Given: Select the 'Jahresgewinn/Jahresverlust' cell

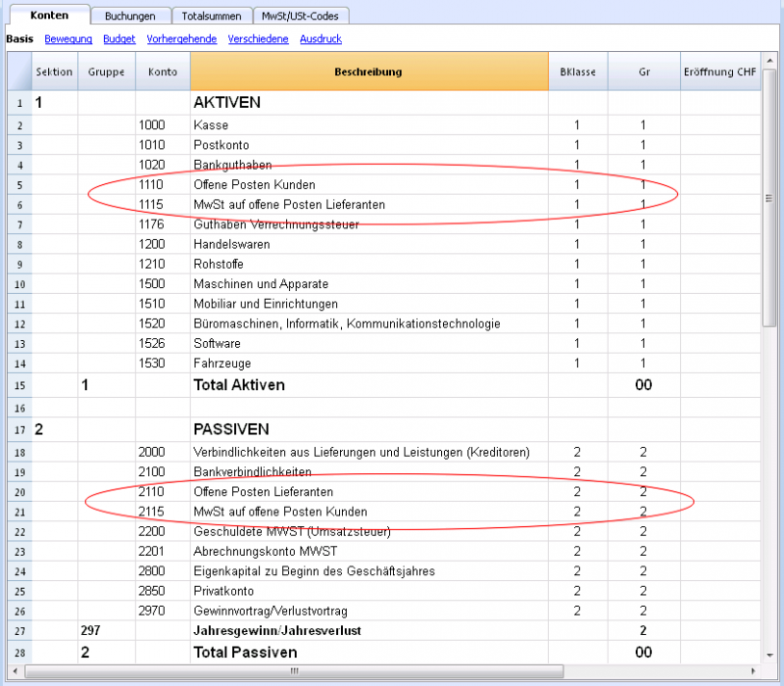Looking at the screenshot, I should coord(369,630).
